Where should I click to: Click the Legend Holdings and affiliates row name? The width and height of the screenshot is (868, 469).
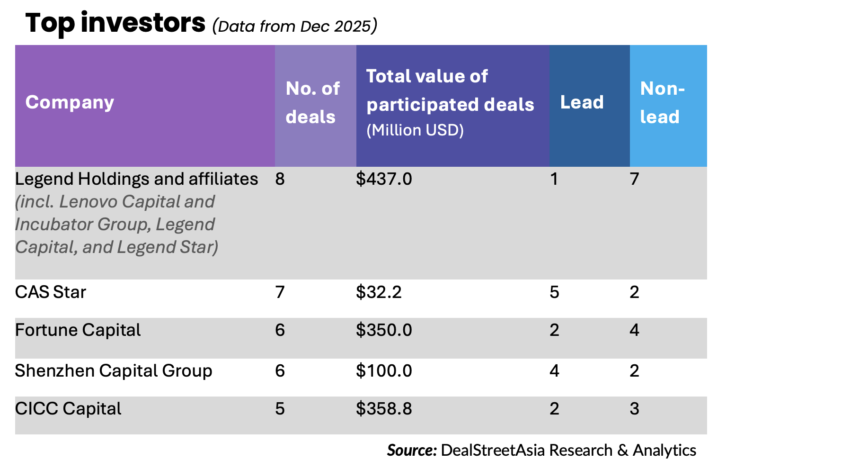point(136,179)
